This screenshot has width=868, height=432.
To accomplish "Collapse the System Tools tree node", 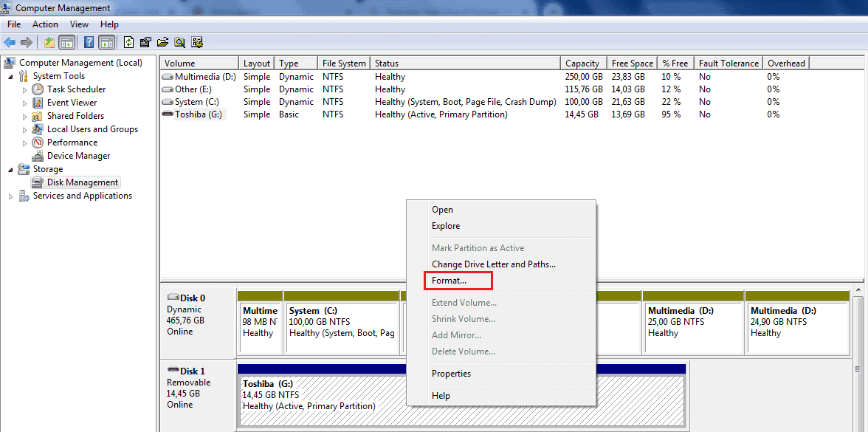I will [10, 77].
